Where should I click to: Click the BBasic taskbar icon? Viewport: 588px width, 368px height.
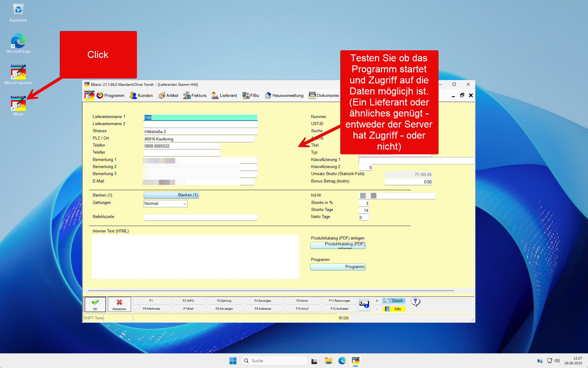(356, 361)
